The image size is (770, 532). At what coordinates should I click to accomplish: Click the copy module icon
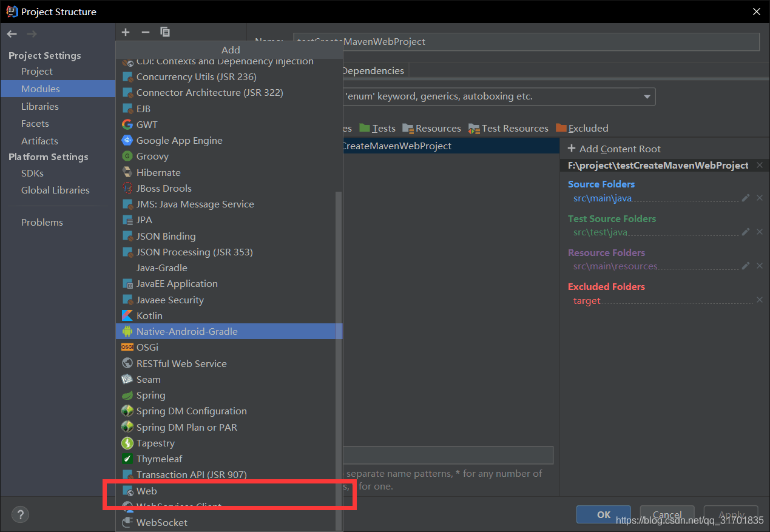click(165, 32)
